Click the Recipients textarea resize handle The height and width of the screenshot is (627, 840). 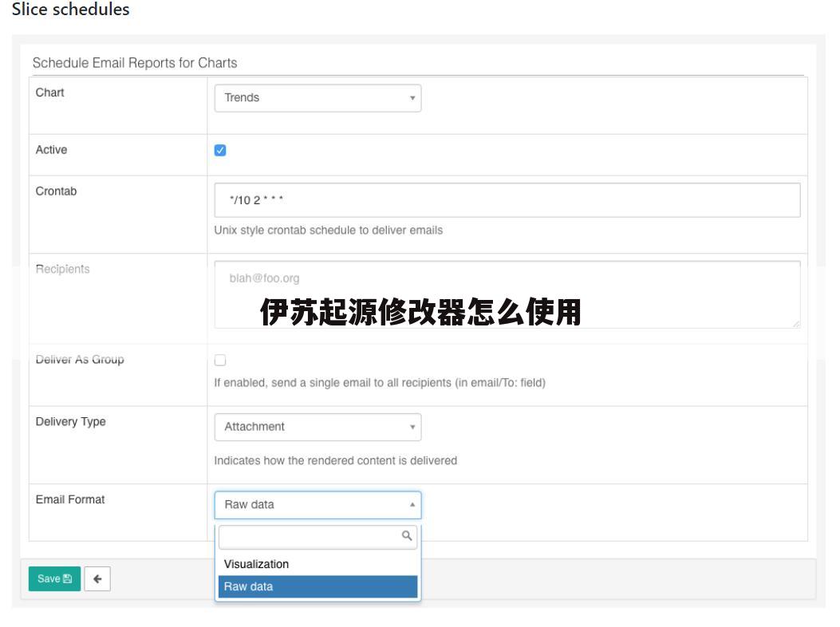796,324
